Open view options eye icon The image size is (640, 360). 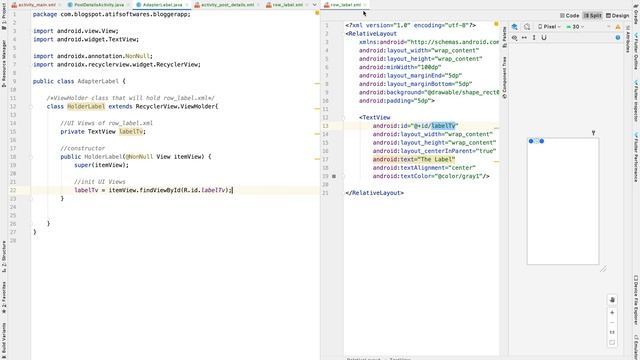(x=514, y=38)
